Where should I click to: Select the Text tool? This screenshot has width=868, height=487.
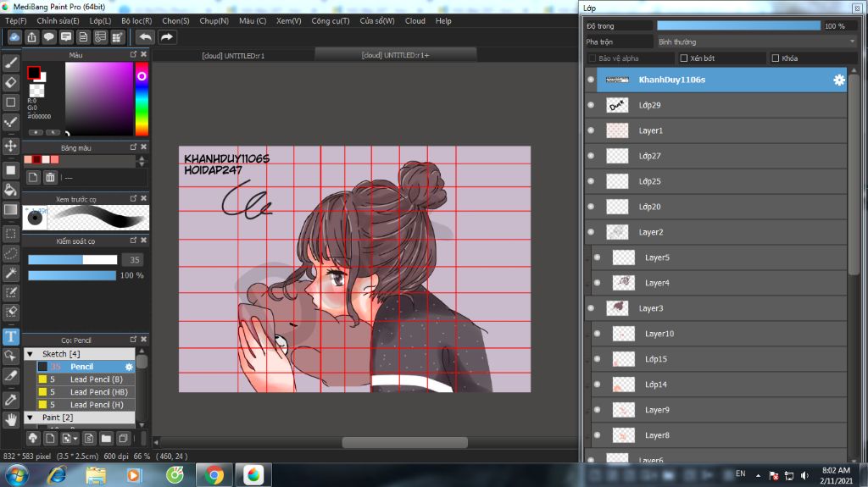tap(10, 336)
